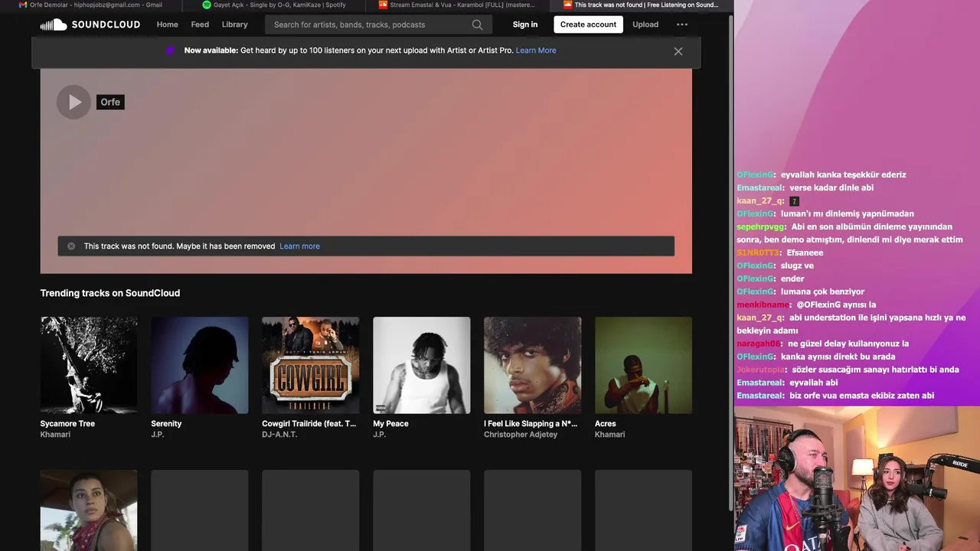Click the search magnifier icon

point(477,24)
